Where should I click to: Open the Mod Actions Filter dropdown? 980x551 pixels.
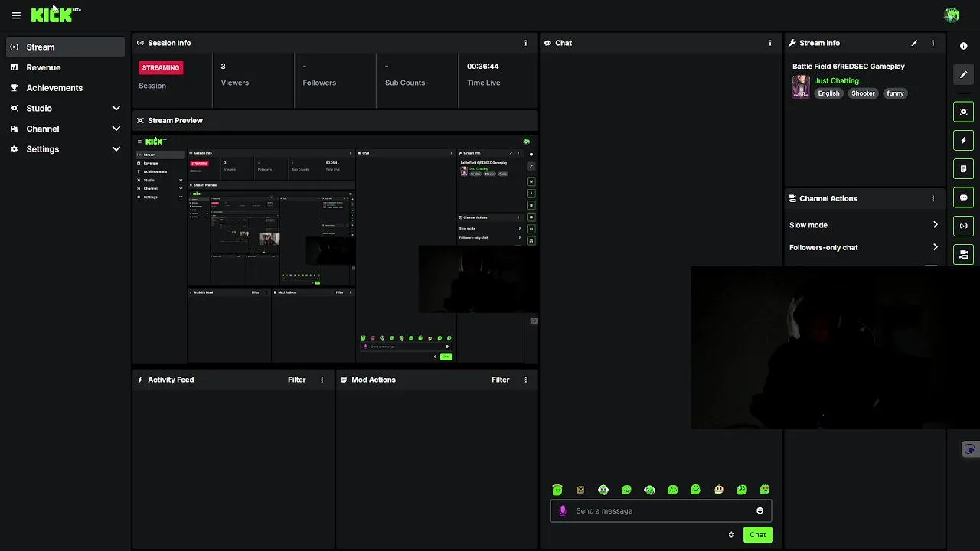point(501,380)
